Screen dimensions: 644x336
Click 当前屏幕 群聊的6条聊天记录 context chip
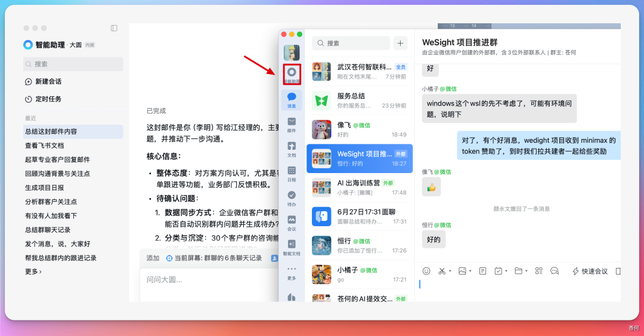(214, 258)
